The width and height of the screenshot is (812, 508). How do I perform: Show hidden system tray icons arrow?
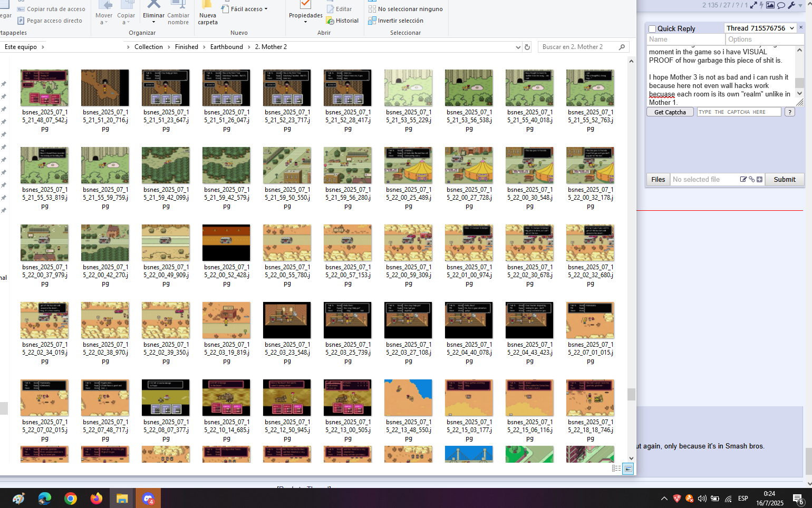point(664,498)
